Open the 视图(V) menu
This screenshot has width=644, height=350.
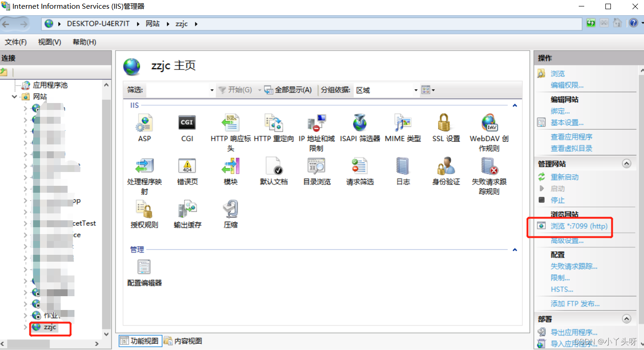(x=50, y=42)
